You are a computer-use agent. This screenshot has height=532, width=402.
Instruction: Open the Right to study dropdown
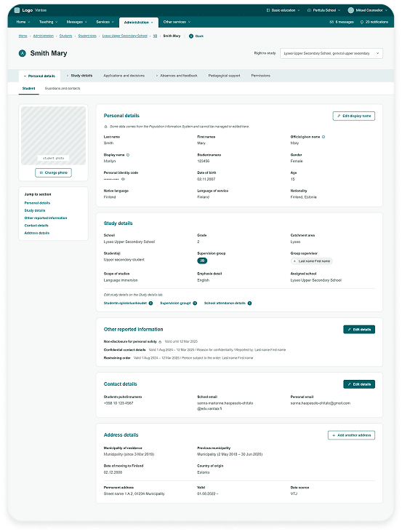pyautogui.click(x=331, y=54)
